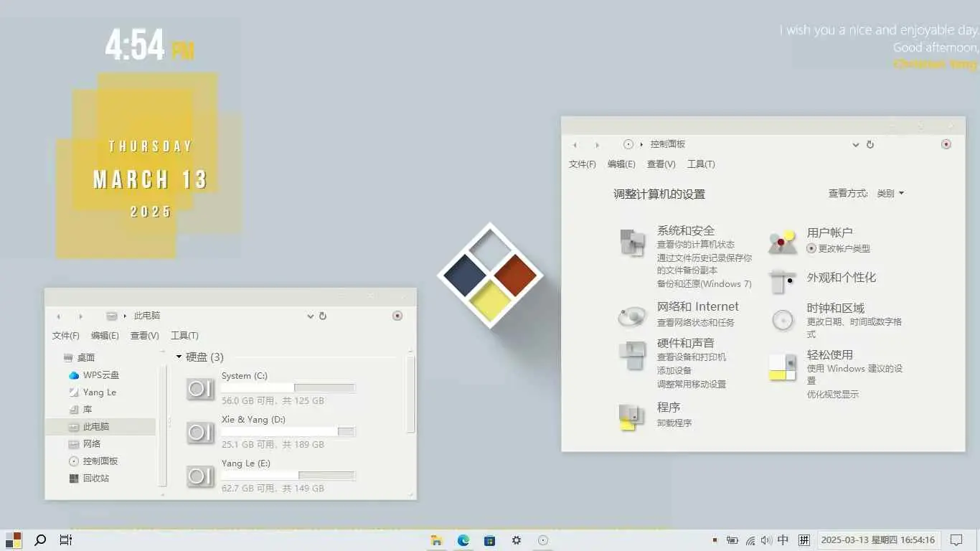
Task: Click the 系统和安全 category icon
Action: pyautogui.click(x=632, y=243)
